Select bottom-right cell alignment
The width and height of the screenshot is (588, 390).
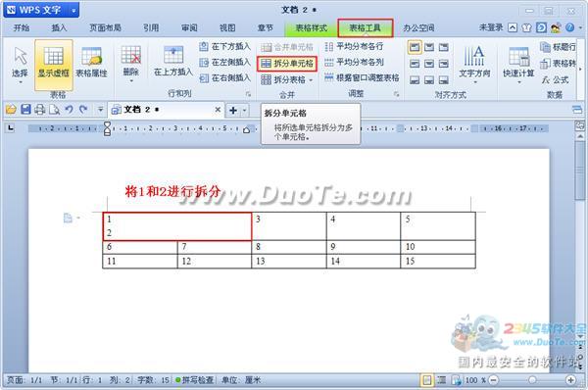point(444,80)
